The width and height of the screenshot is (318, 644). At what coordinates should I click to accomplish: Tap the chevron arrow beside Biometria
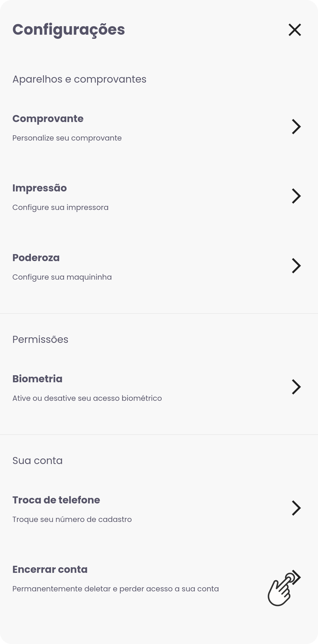(x=296, y=387)
